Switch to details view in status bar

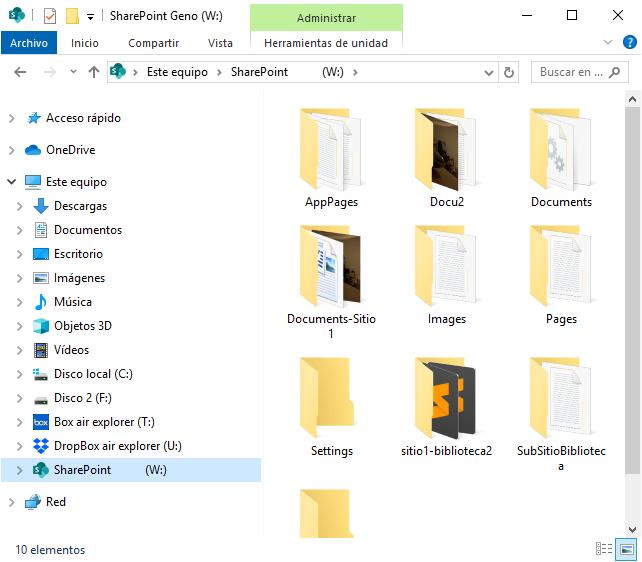604,549
